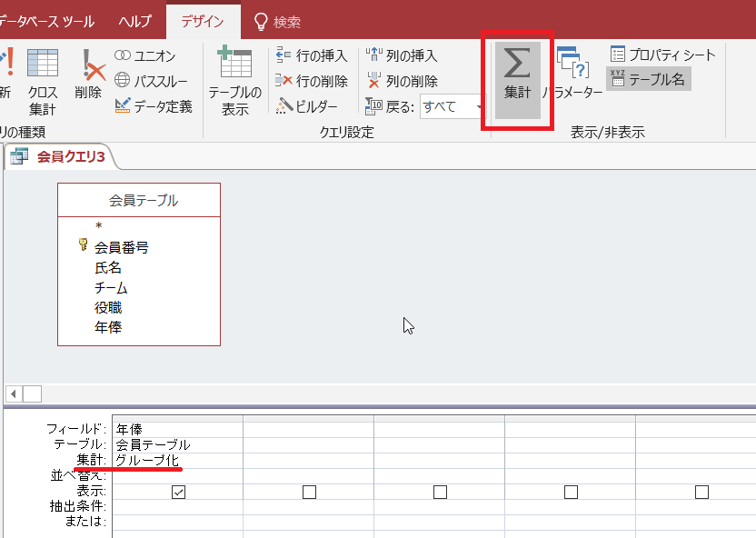This screenshot has height=538, width=756.
Task: Open the データベース ツール ribbon tab
Action: pos(46,22)
